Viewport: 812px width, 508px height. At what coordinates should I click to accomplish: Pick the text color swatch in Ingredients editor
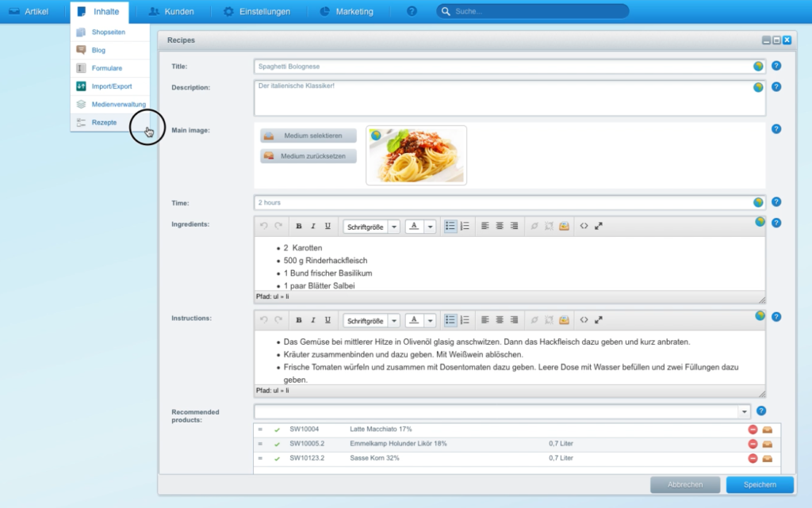414,227
